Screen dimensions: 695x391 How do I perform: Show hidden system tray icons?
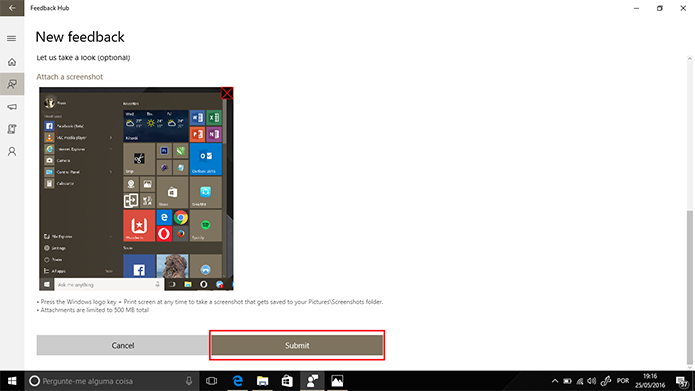(x=554, y=381)
